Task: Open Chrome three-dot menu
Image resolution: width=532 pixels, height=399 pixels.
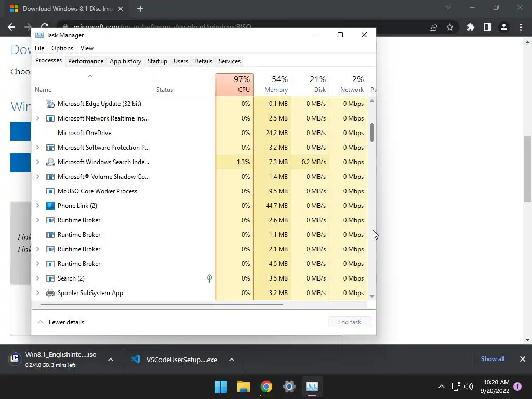Action: 521,27
